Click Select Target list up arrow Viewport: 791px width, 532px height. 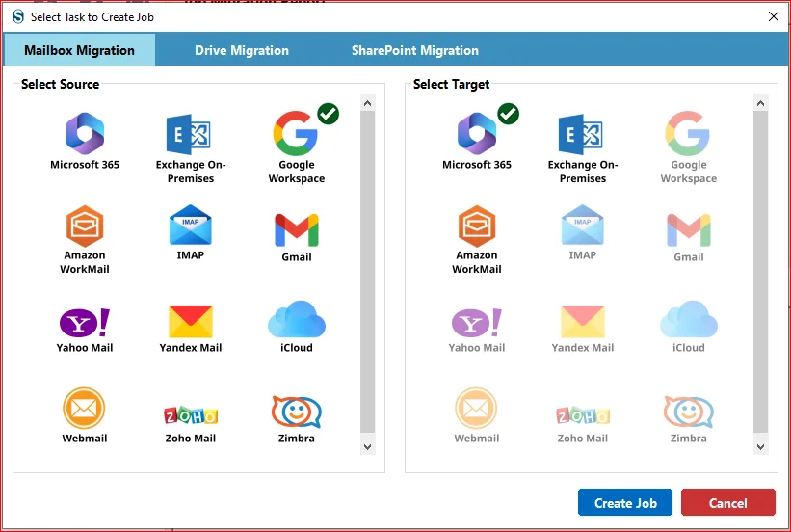click(761, 103)
